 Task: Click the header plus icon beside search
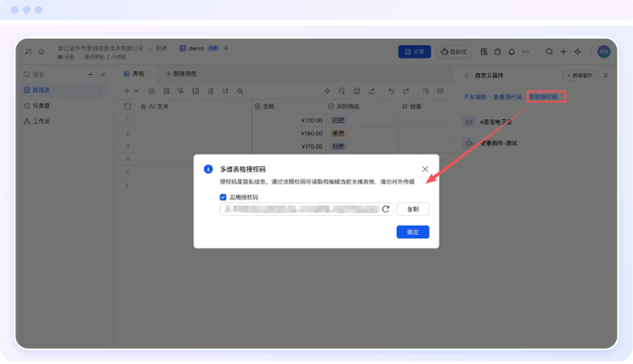coord(563,51)
